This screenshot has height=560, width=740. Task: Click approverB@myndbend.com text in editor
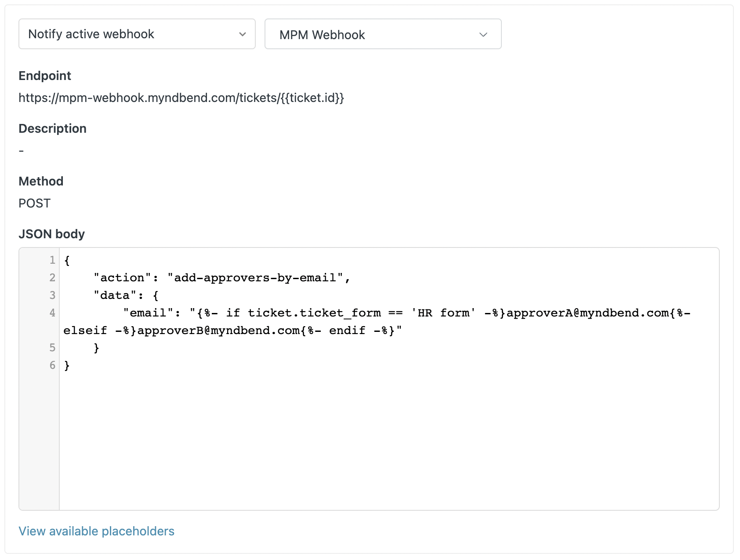coord(218,331)
